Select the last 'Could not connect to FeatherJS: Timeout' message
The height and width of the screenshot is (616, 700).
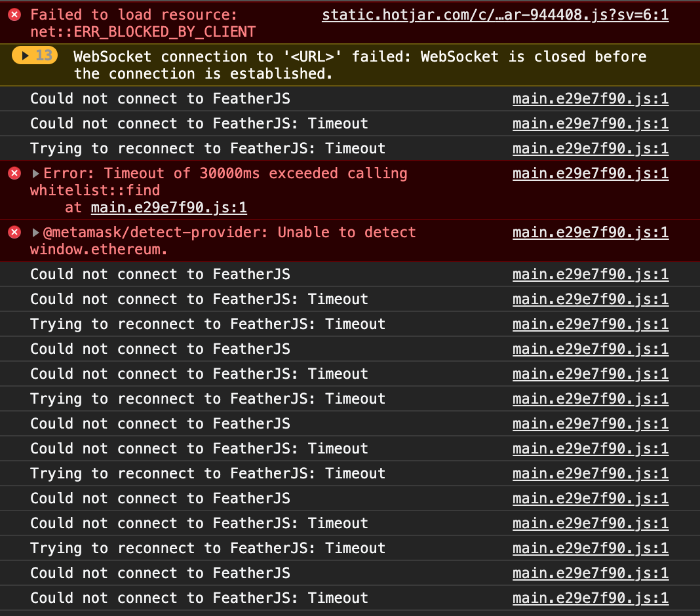199,598
